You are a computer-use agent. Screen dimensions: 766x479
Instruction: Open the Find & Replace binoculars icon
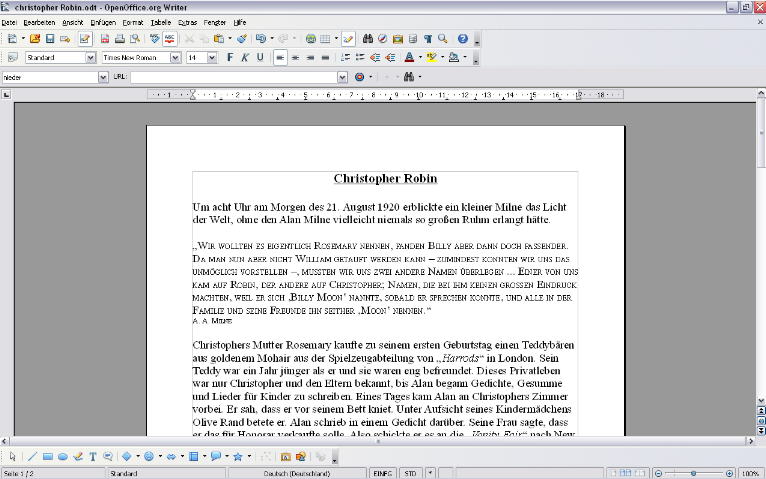(368, 39)
